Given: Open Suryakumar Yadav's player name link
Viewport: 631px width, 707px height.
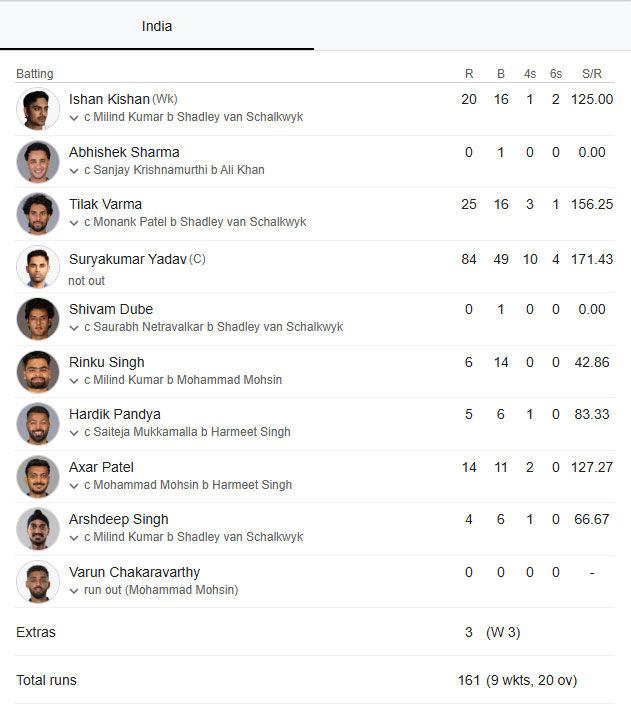Looking at the screenshot, I should click(x=128, y=259).
